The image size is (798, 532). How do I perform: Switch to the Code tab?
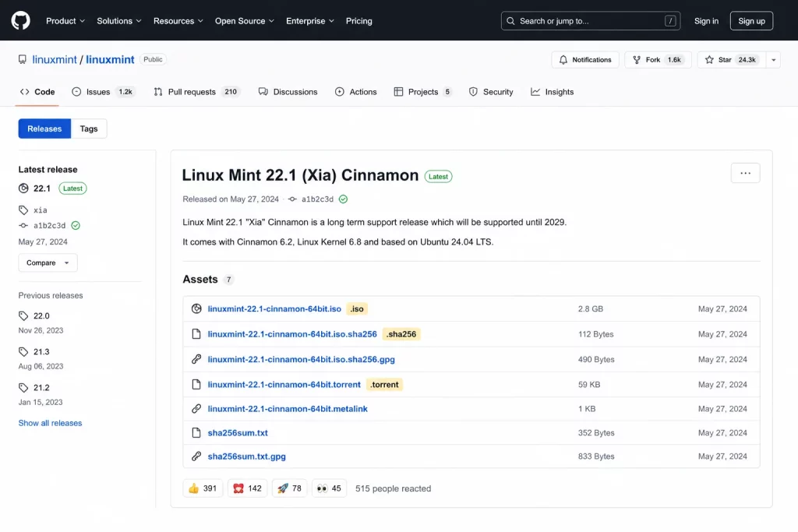(x=37, y=92)
